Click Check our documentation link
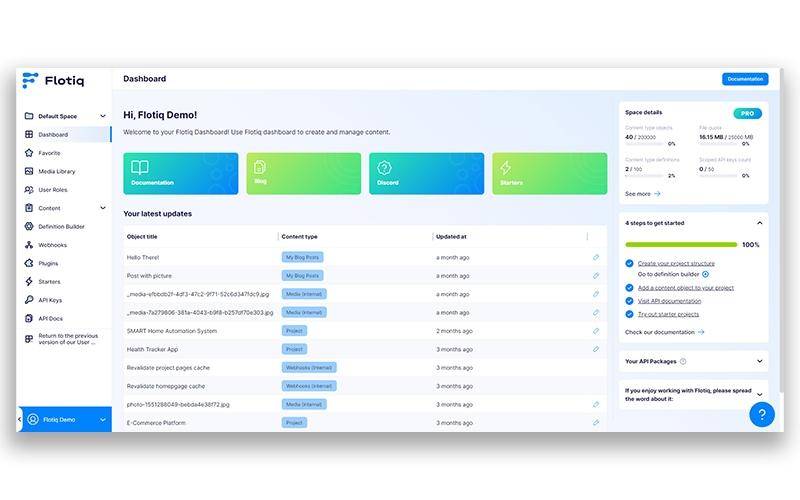Image resolution: width=800 pixels, height=500 pixels. click(664, 332)
